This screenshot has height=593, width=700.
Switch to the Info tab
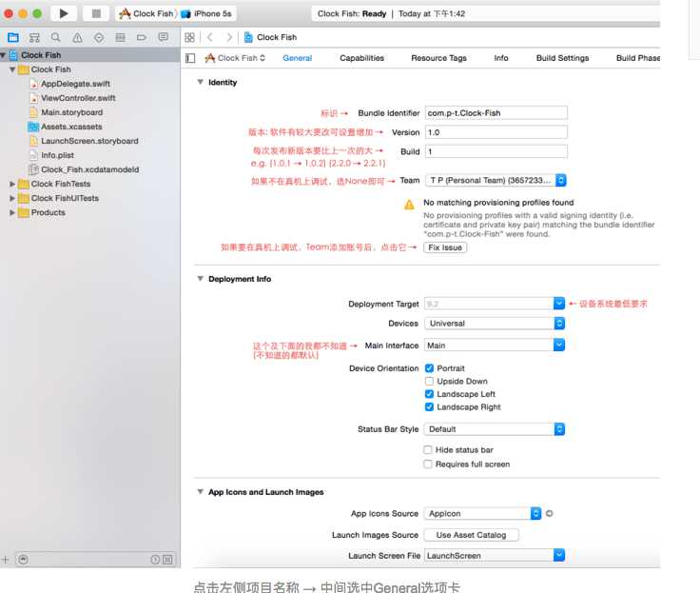point(501,58)
